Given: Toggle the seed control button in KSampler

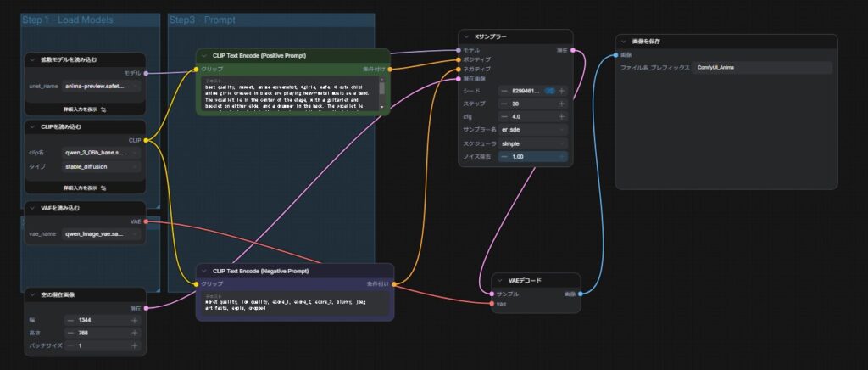Looking at the screenshot, I should coord(549,90).
